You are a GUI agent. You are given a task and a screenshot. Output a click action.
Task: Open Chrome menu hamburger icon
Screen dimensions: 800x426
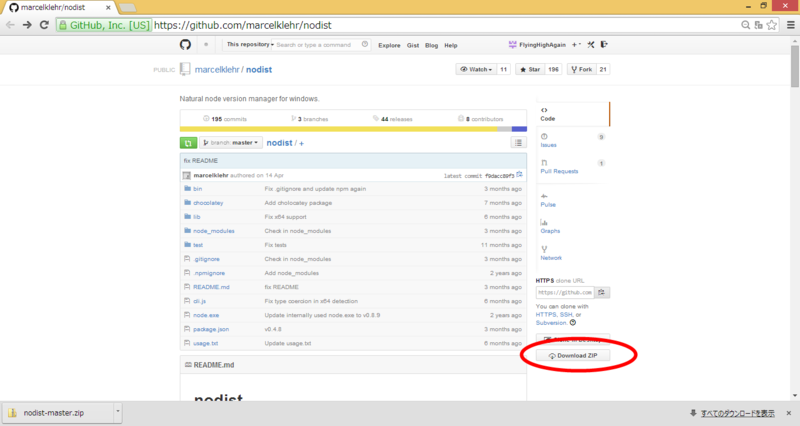click(x=791, y=25)
